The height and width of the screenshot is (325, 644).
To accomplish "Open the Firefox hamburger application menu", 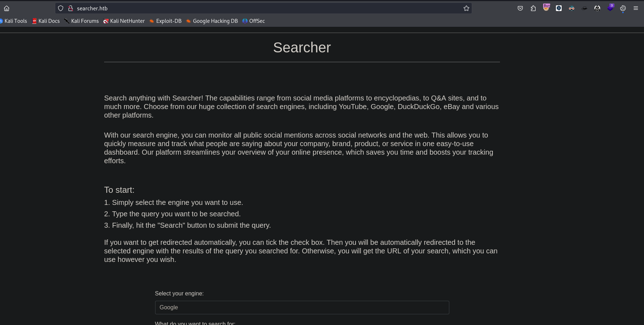I will point(636,8).
